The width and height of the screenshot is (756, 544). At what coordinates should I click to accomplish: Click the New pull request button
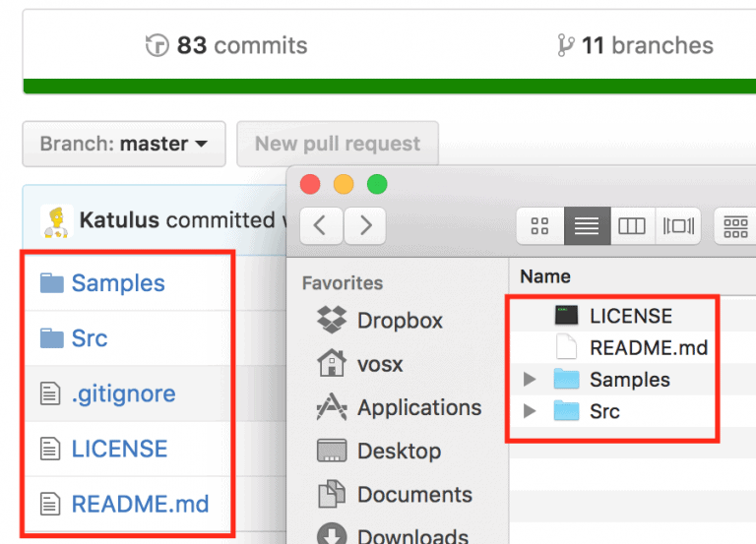[x=338, y=144]
